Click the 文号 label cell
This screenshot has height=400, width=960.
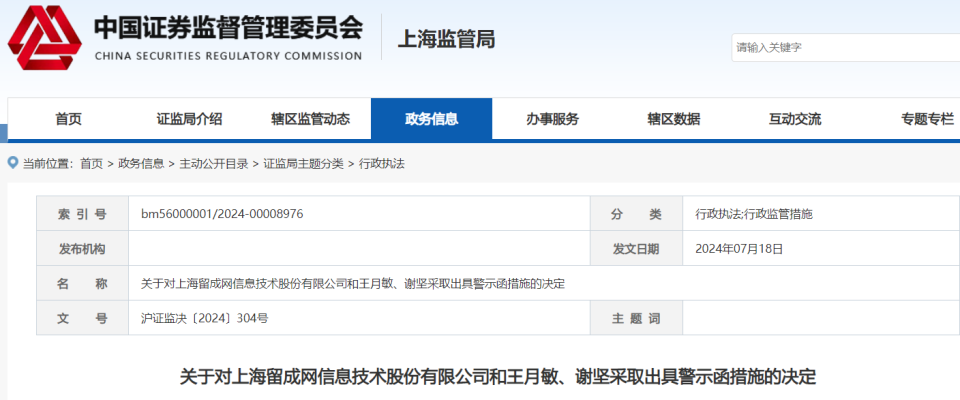tap(83, 319)
